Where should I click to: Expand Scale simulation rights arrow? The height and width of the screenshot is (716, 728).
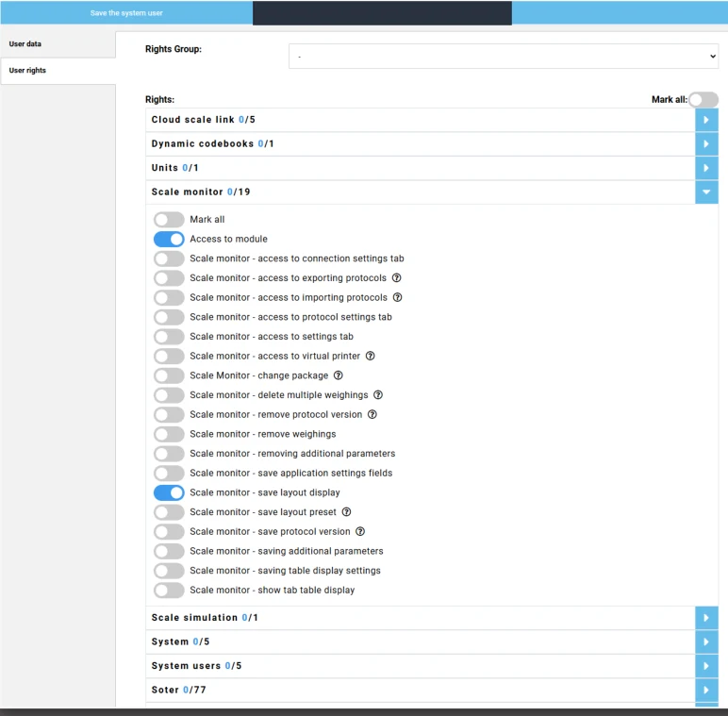coord(706,618)
